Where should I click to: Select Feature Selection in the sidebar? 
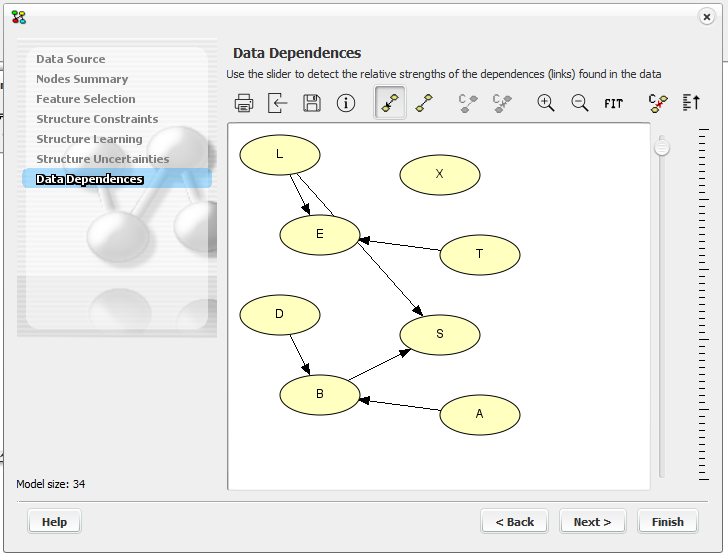click(x=86, y=99)
